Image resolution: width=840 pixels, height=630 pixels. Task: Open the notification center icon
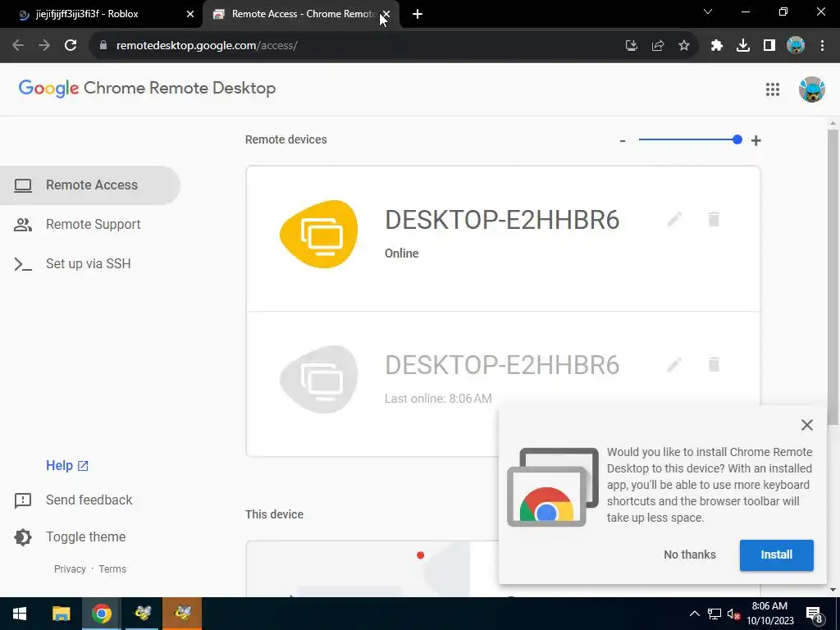[815, 614]
